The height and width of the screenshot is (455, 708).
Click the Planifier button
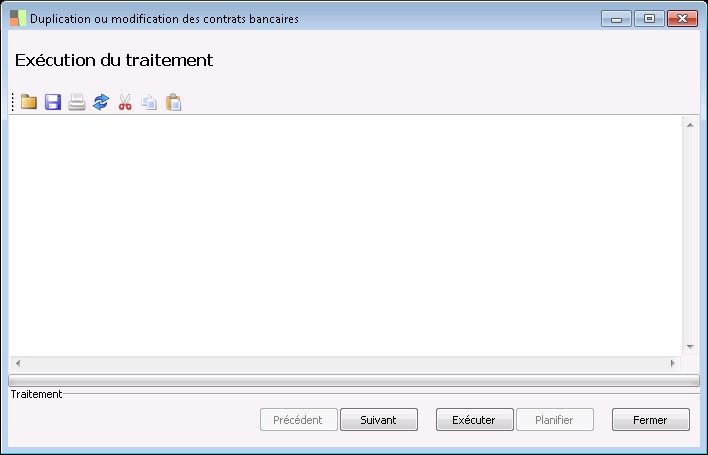(x=554, y=420)
